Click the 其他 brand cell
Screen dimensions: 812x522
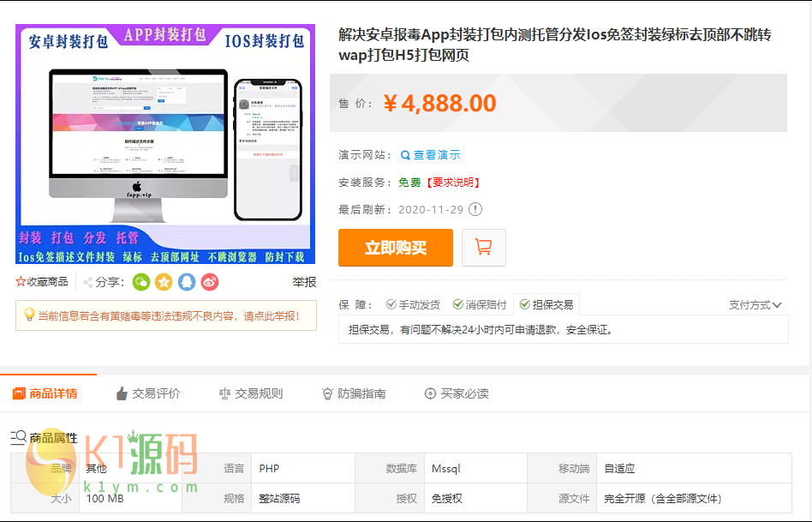click(130, 469)
